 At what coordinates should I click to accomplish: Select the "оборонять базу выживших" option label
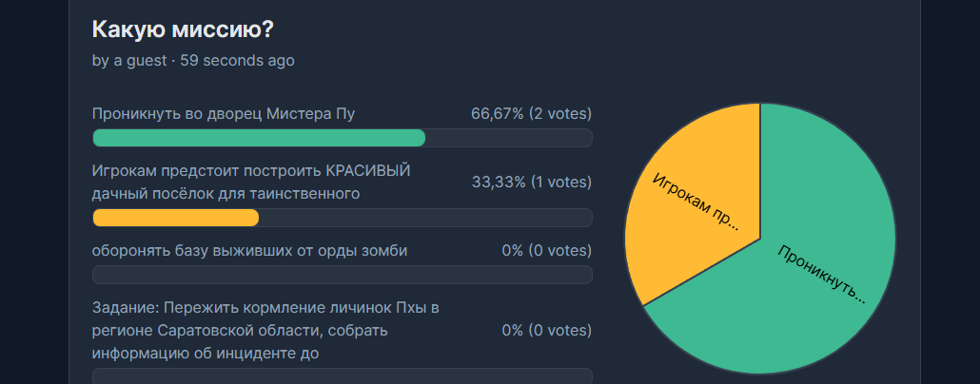click(x=249, y=251)
